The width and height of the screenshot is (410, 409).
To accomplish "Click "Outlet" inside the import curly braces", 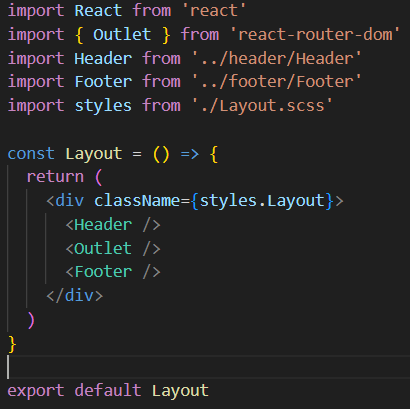I will coord(122,35).
